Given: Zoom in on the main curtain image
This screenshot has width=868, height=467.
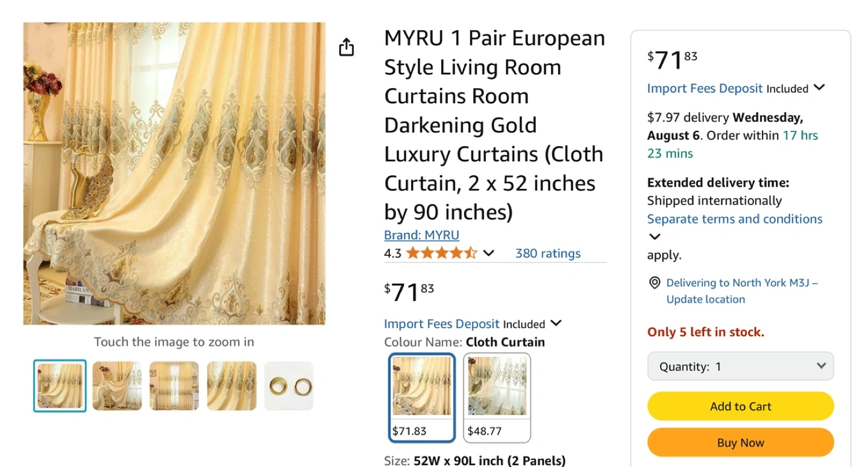Looking at the screenshot, I should tap(174, 174).
